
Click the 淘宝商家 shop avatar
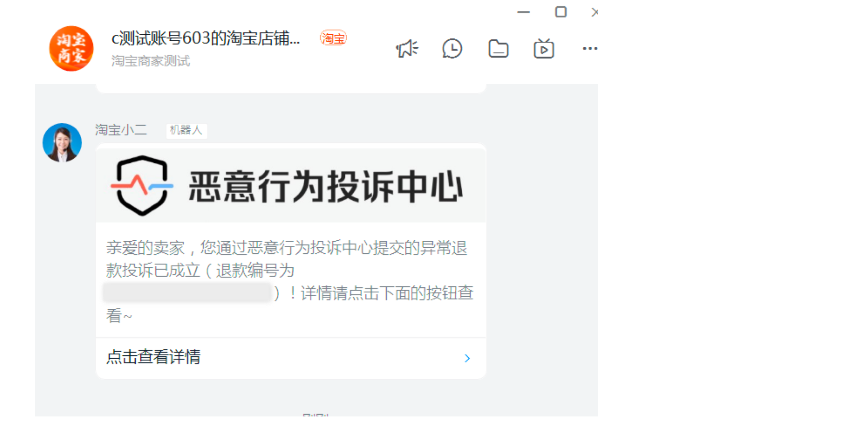[72, 48]
